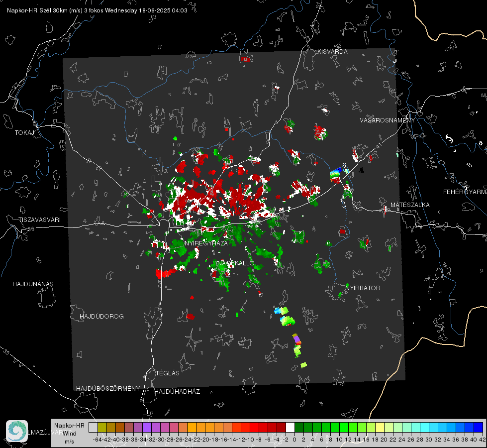The image size is (487, 448).
Task: Click the '42' legend scale value
Action: tap(482, 440)
